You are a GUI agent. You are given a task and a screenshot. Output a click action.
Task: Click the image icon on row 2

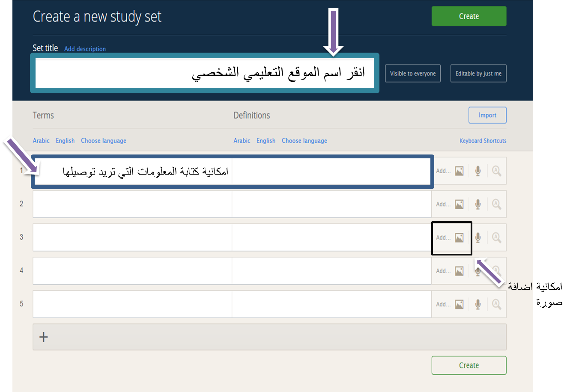459,204
